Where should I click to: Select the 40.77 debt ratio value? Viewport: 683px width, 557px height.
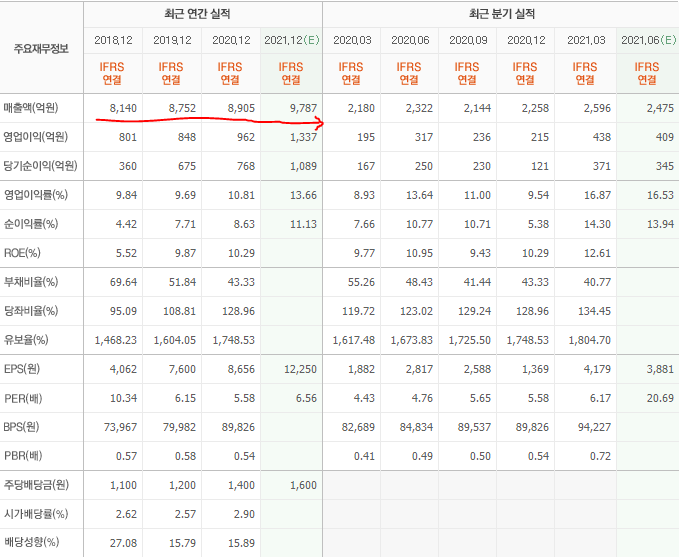[598, 282]
